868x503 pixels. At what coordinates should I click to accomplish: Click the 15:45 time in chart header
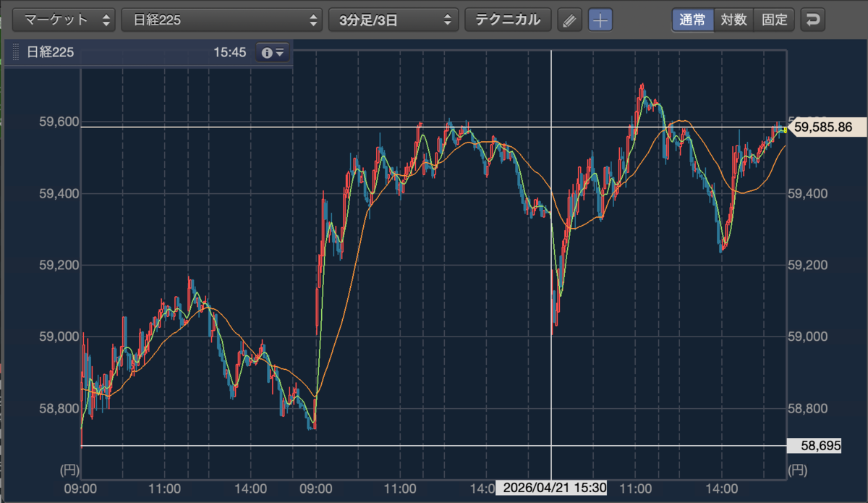coord(230,52)
